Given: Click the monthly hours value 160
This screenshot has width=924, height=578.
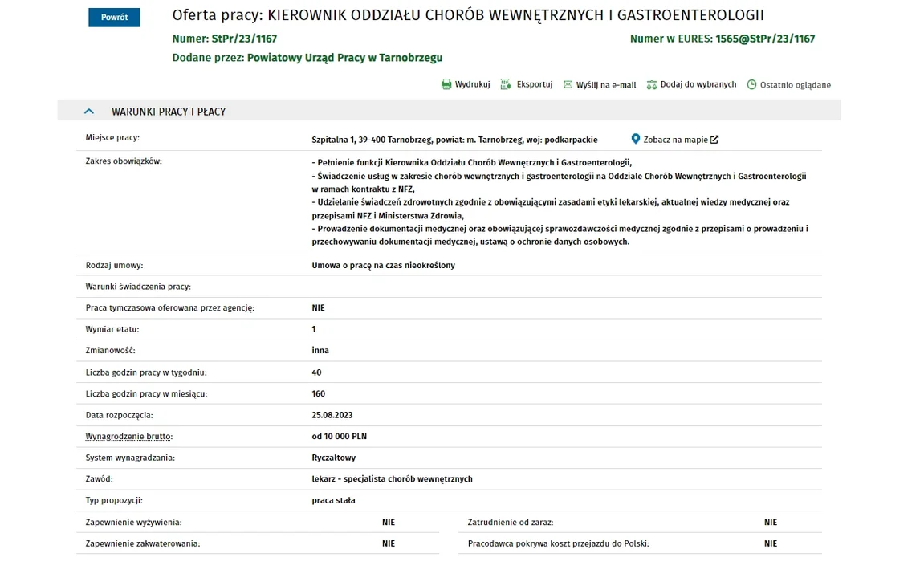Looking at the screenshot, I should click(x=318, y=393).
